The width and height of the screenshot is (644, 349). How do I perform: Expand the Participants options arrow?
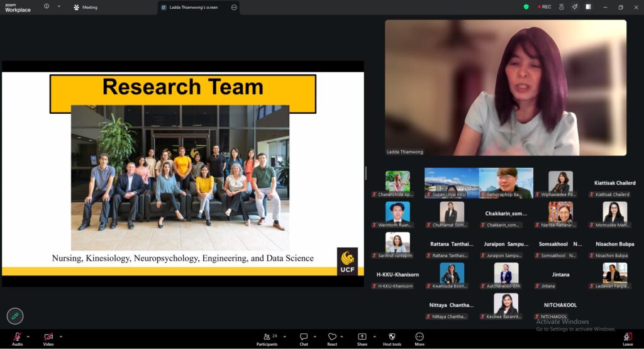coord(284,336)
